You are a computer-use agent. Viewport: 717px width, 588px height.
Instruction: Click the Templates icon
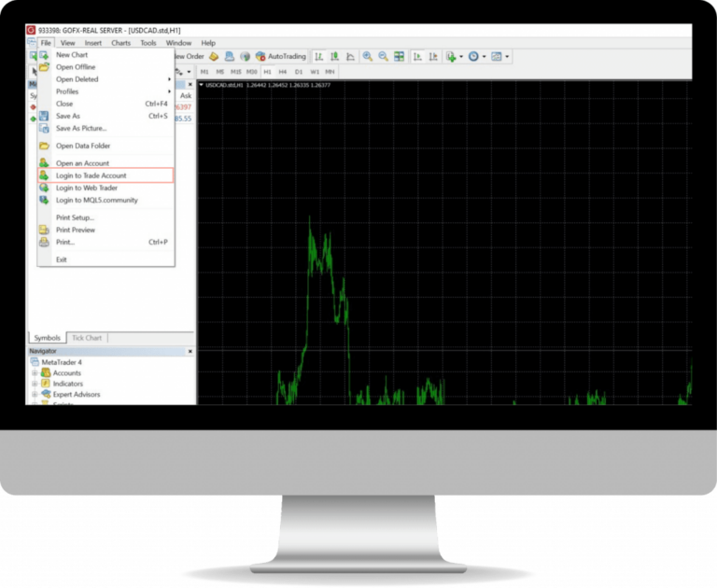point(496,56)
